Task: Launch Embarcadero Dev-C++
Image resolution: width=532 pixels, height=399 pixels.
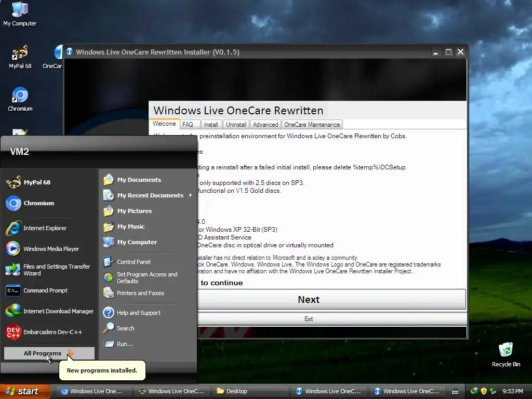Action: (49, 332)
